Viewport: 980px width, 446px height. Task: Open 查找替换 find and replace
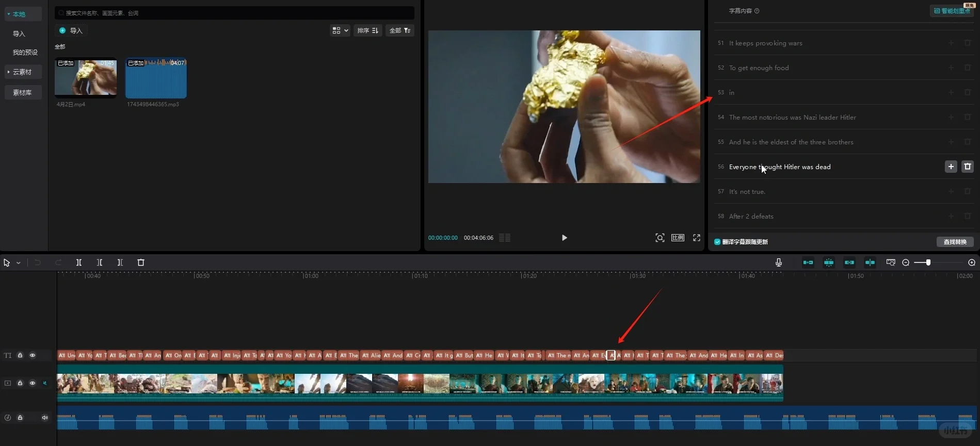click(955, 242)
